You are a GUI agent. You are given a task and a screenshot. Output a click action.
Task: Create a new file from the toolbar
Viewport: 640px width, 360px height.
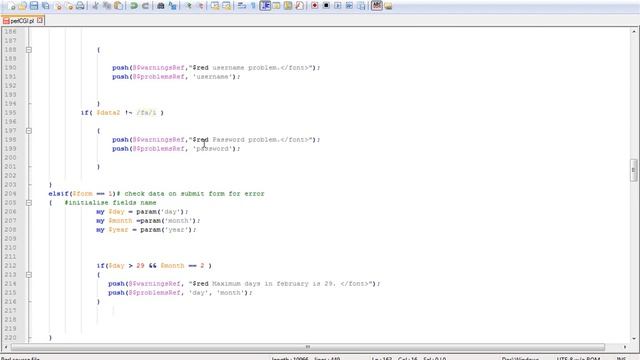click(x=11, y=6)
